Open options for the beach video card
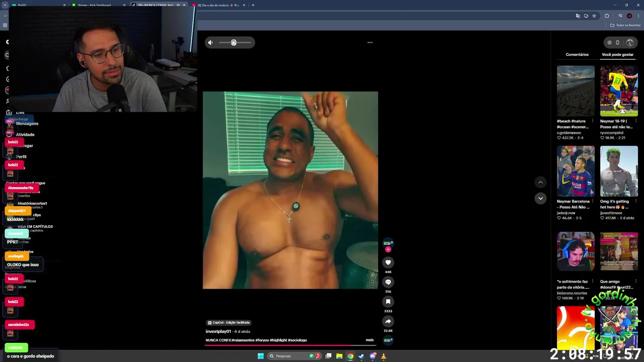This screenshot has width=644, height=362. coord(592,121)
